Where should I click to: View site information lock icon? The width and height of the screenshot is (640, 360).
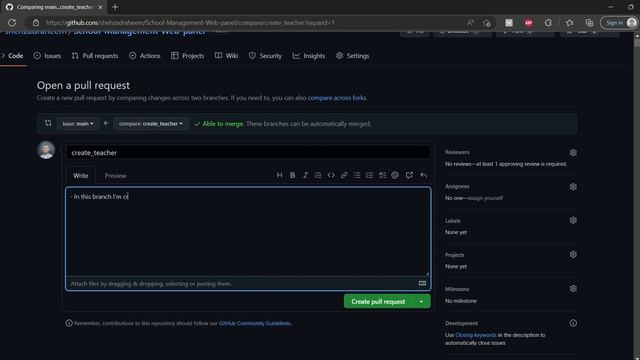36,23
